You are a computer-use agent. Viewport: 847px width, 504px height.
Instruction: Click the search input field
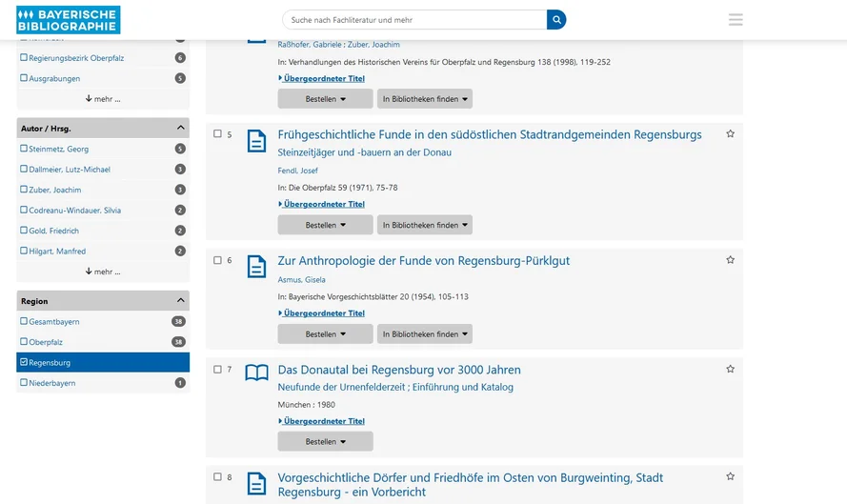pos(414,20)
